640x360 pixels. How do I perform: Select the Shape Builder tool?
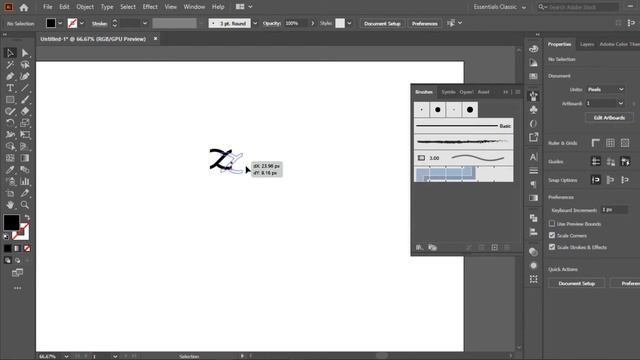pyautogui.click(x=10, y=146)
